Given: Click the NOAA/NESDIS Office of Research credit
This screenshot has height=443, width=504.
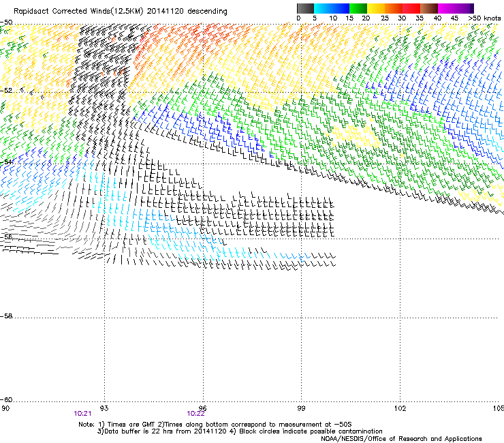Looking at the screenshot, I should 401,439.
